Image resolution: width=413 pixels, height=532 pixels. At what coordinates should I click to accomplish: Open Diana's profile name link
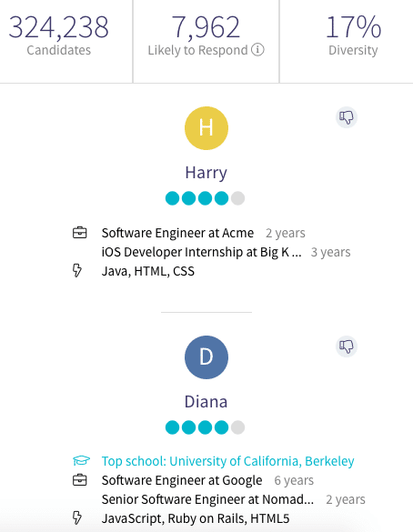coord(206,402)
